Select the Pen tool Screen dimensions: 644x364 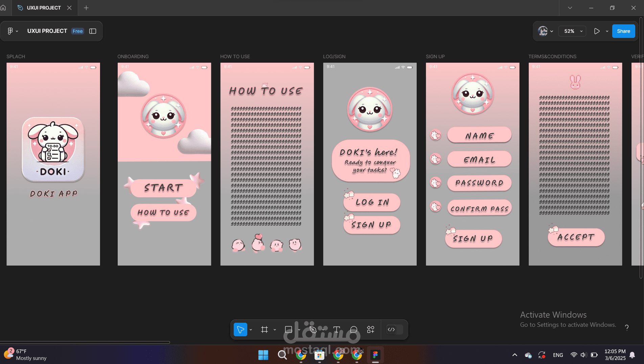coord(313,329)
